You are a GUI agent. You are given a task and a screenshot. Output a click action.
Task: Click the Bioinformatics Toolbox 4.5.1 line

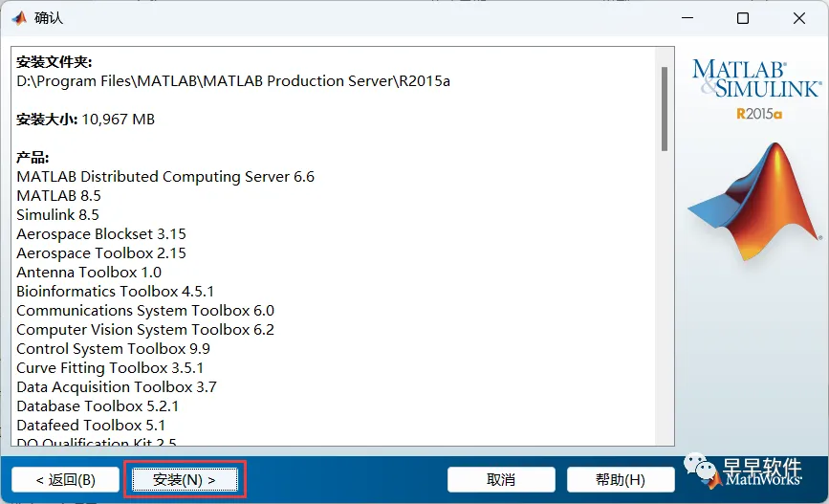point(116,292)
